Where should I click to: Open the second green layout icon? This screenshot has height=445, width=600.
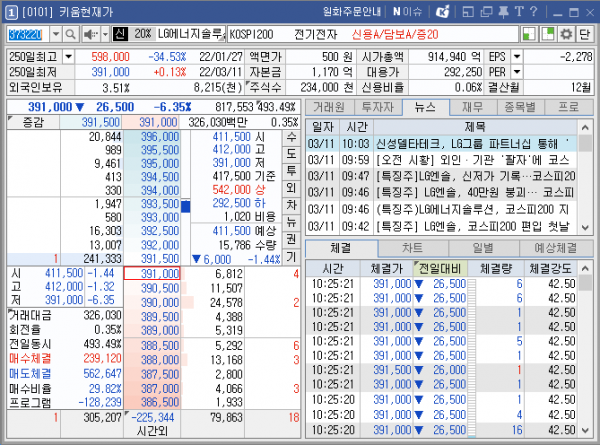[x=548, y=34]
